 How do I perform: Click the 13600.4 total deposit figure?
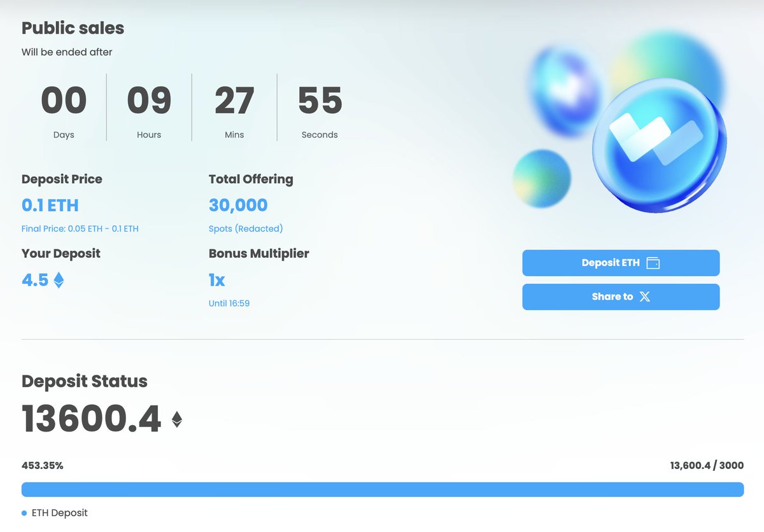[x=92, y=419]
